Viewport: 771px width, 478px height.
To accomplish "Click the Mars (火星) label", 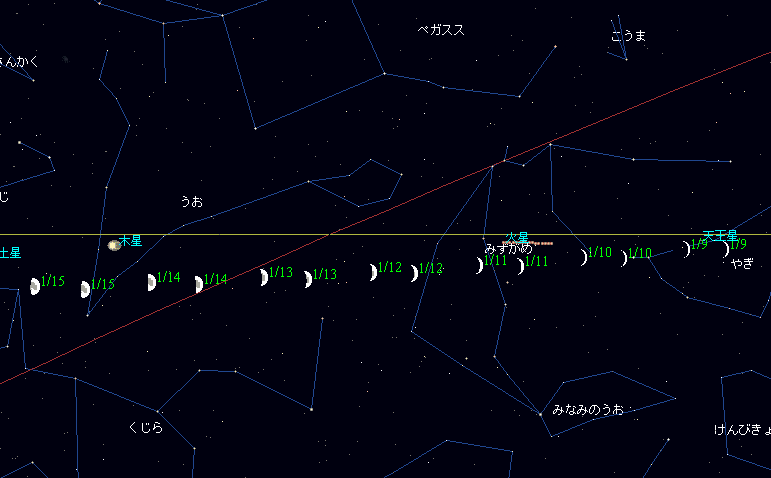I will (x=516, y=238).
